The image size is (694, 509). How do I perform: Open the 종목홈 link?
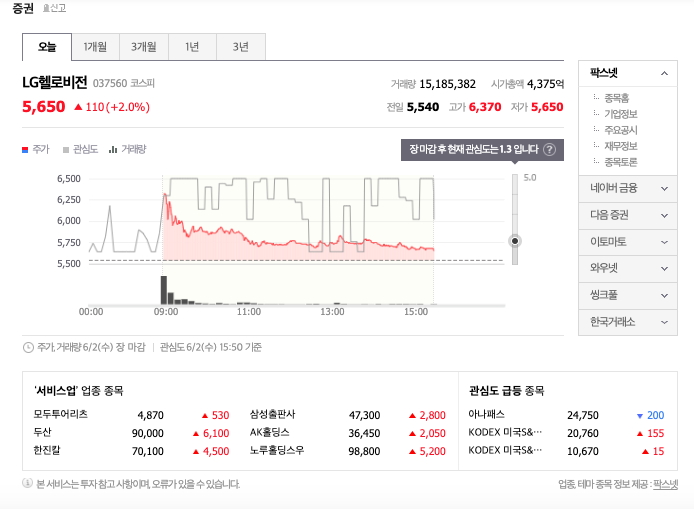pos(617,98)
